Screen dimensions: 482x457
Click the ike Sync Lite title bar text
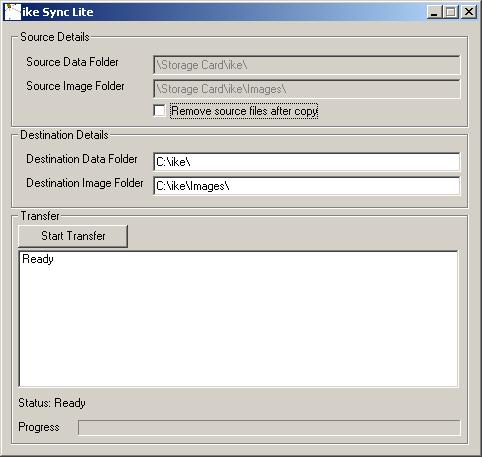(58, 12)
